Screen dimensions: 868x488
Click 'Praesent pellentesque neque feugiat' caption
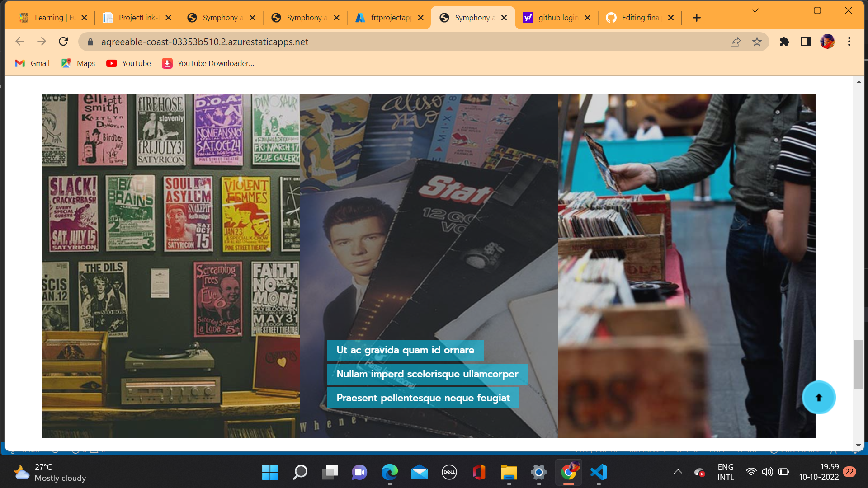point(423,398)
